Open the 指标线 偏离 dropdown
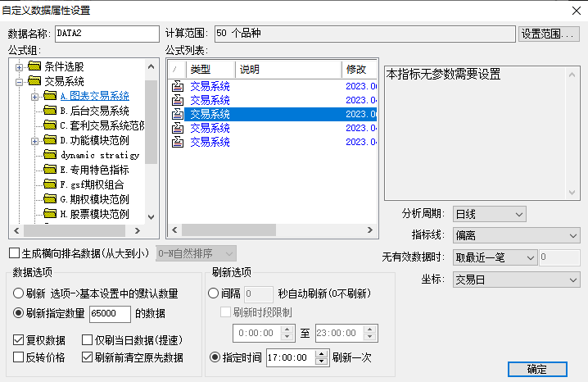 517,235
